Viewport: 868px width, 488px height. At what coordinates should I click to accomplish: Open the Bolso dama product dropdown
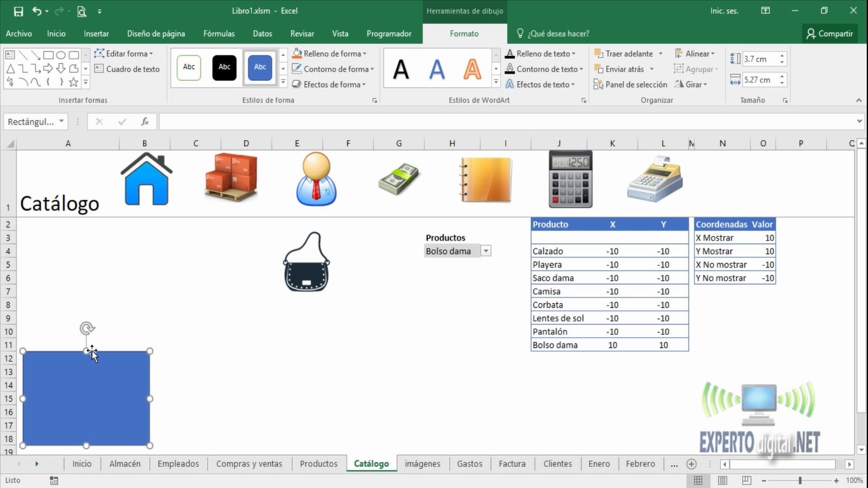(485, 250)
